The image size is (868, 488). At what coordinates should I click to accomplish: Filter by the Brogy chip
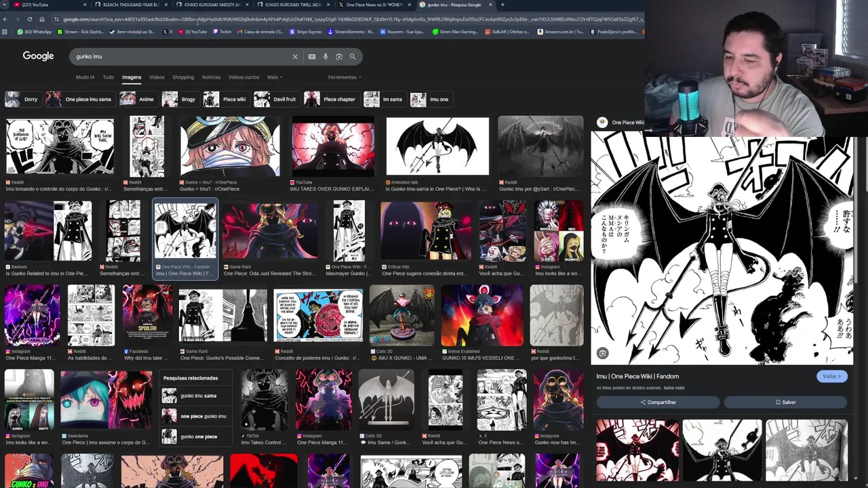coord(180,99)
